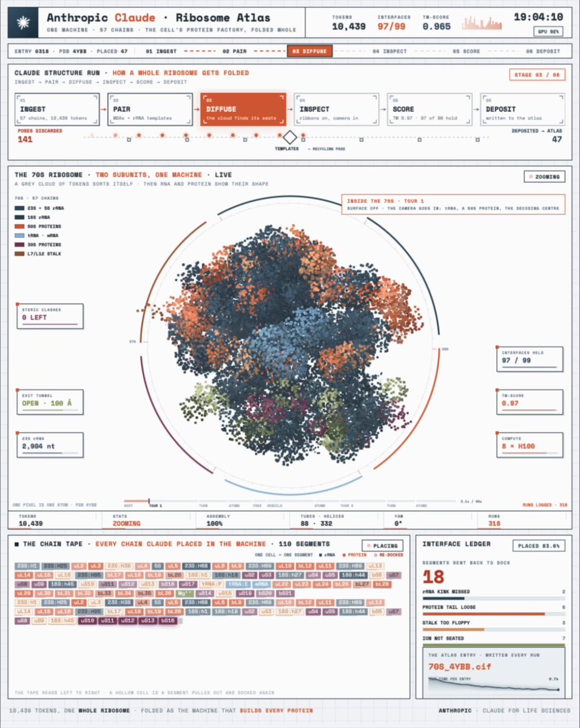
Task: Pick the 50S PROTEINS legend color swatch
Action: pos(19,226)
